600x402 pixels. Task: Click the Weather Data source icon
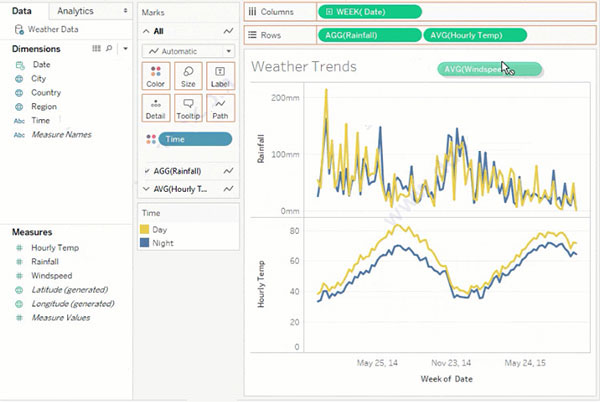(19, 29)
